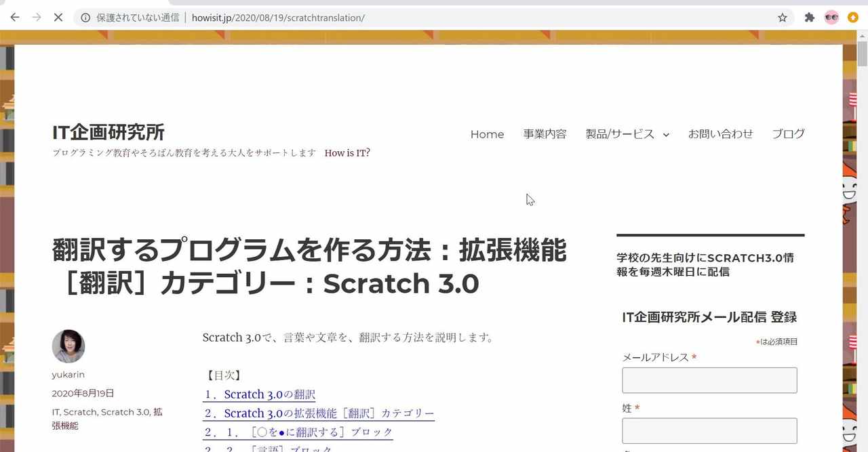
Task: Expand the 製品/サービス submenu arrow
Action: pos(666,135)
